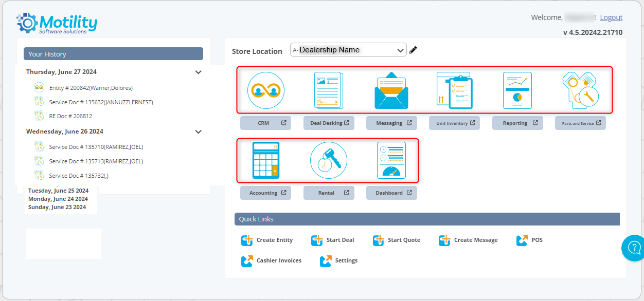Click the icon beside Service Doc # 135732
644x301 pixels.
(x=39, y=175)
